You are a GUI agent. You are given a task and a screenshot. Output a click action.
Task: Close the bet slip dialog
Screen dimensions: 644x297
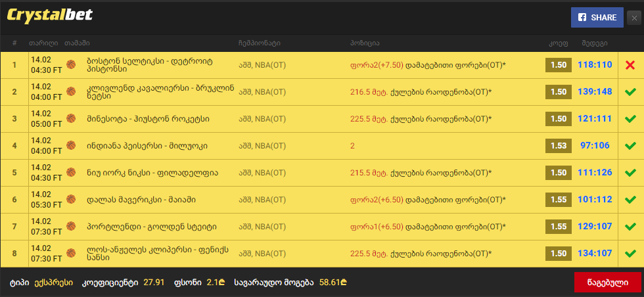click(x=634, y=18)
